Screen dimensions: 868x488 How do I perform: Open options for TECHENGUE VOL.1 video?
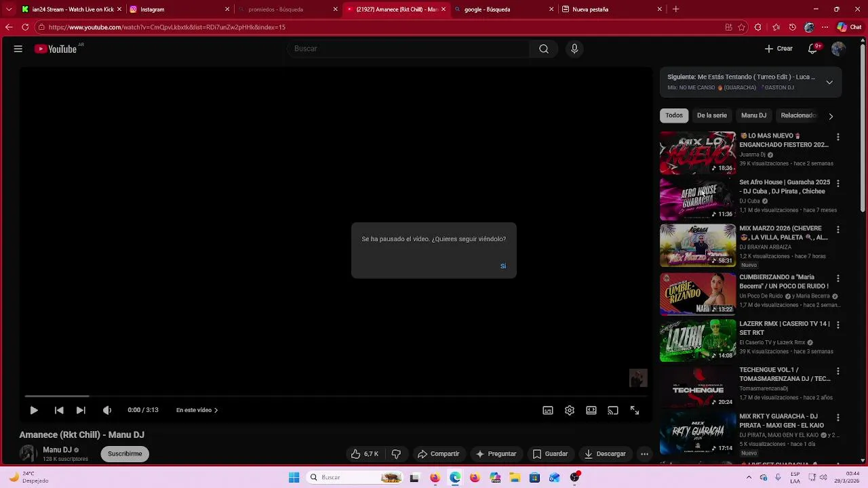838,371
